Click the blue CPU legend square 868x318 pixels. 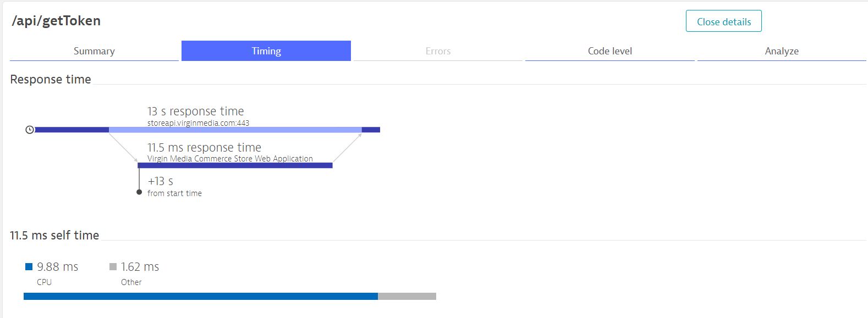point(29,267)
